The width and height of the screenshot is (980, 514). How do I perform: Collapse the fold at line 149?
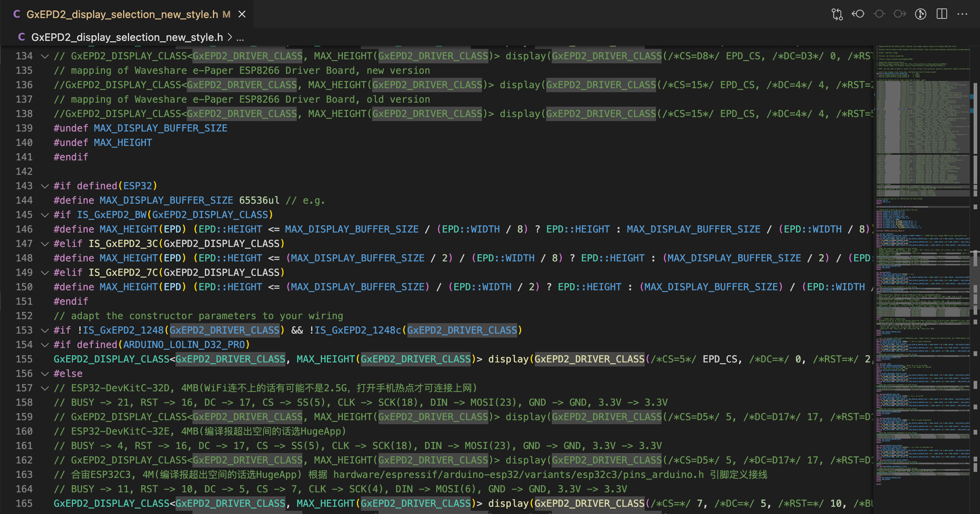coord(45,273)
